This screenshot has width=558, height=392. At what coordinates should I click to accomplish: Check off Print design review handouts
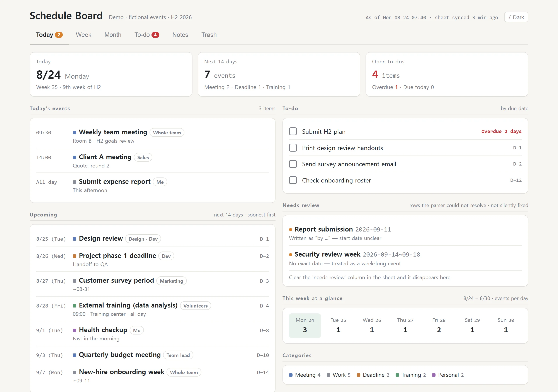[293, 148]
